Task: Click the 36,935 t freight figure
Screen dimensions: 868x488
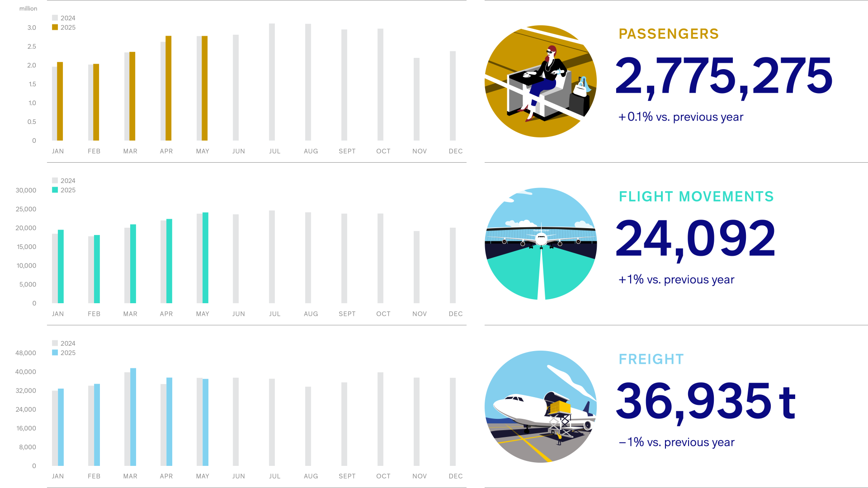Action: [705, 401]
